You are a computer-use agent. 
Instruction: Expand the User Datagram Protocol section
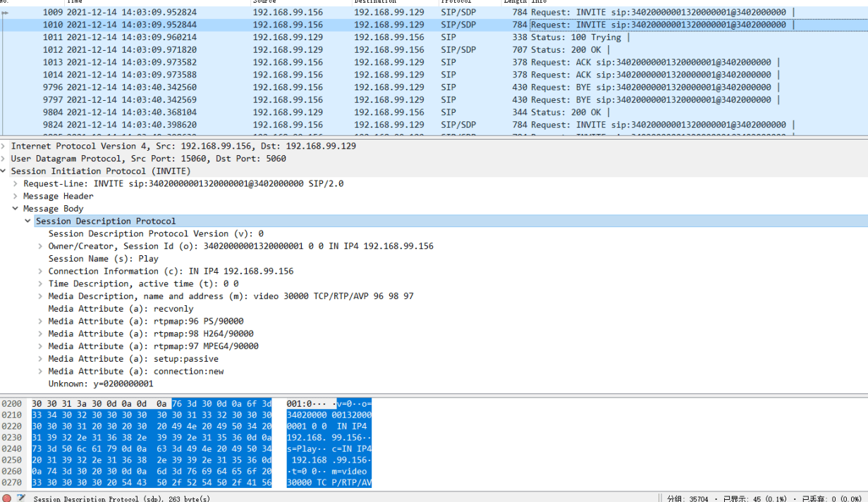[x=4, y=159]
